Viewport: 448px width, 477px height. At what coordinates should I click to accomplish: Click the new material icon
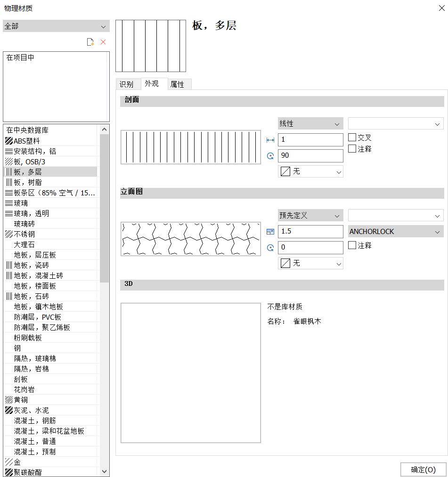[x=90, y=42]
